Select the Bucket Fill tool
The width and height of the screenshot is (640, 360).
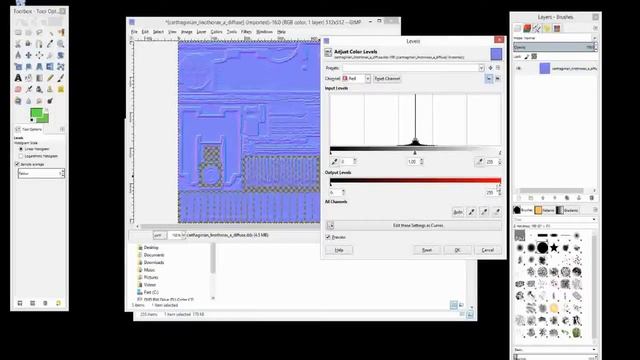click(x=29, y=78)
